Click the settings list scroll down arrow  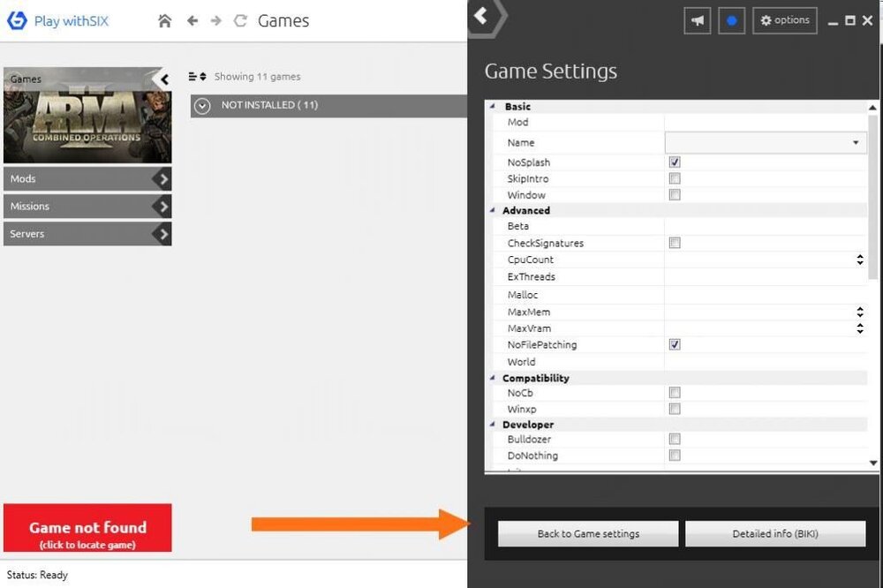coord(873,463)
